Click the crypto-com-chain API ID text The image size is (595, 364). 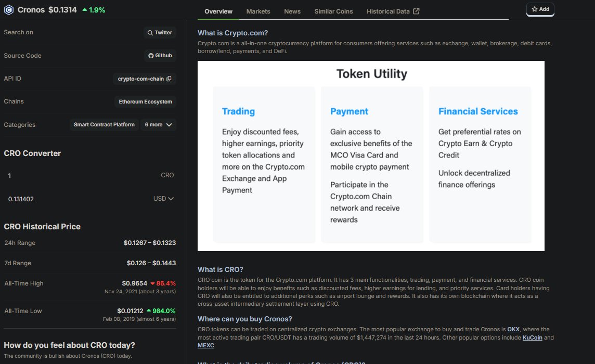click(141, 79)
